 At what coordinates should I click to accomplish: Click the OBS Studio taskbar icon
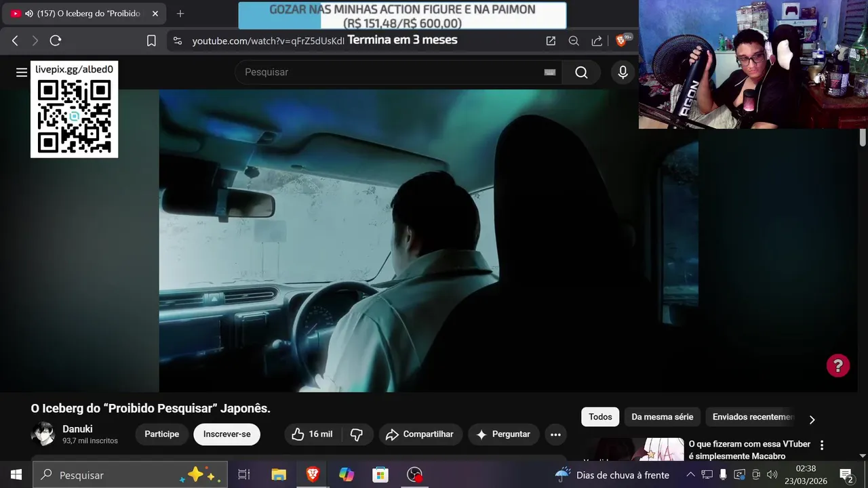pos(414,474)
